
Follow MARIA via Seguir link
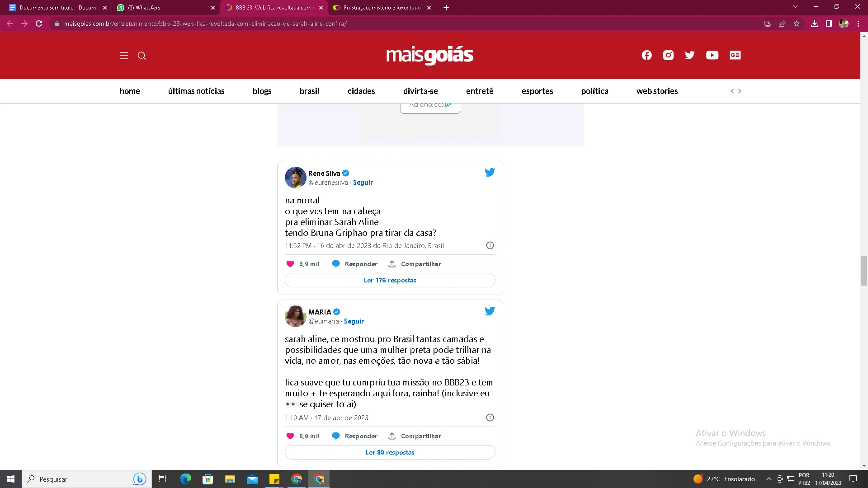[354, 321]
